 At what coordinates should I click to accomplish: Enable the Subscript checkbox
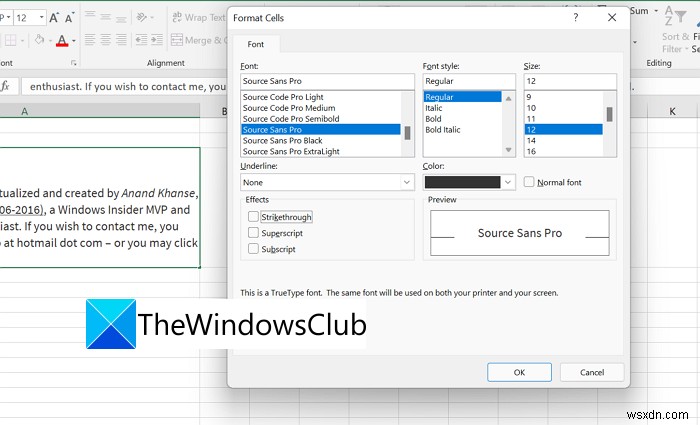pyautogui.click(x=253, y=249)
